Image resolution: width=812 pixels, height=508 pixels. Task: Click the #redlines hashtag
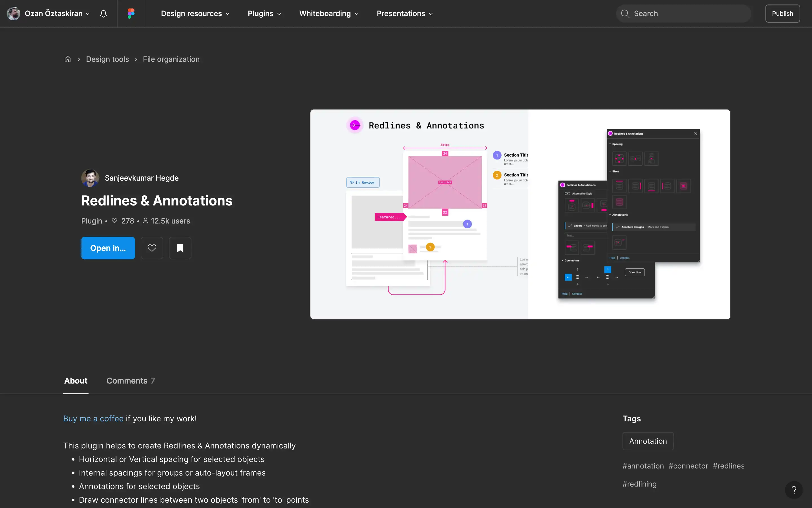point(729,466)
